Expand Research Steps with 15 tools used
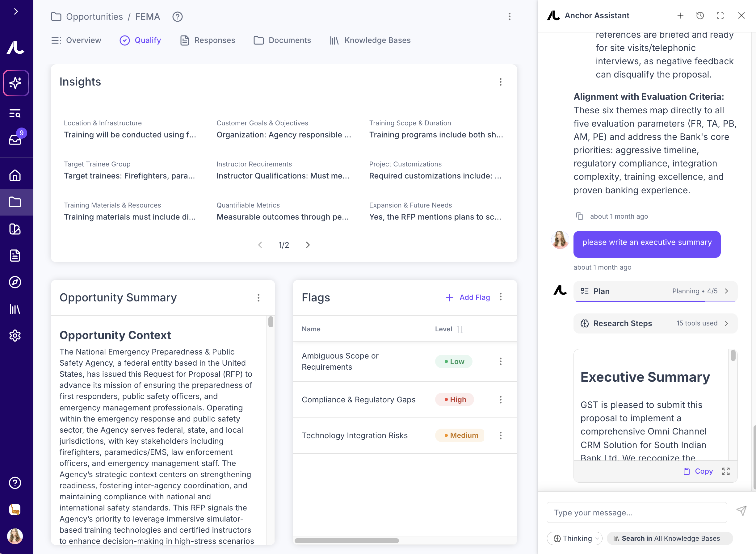 [x=655, y=324]
